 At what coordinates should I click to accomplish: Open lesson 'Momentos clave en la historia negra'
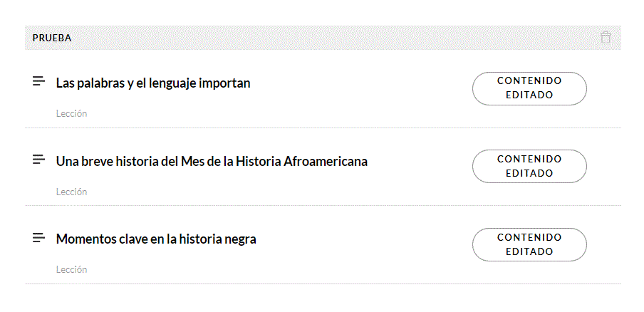pyautogui.click(x=156, y=239)
